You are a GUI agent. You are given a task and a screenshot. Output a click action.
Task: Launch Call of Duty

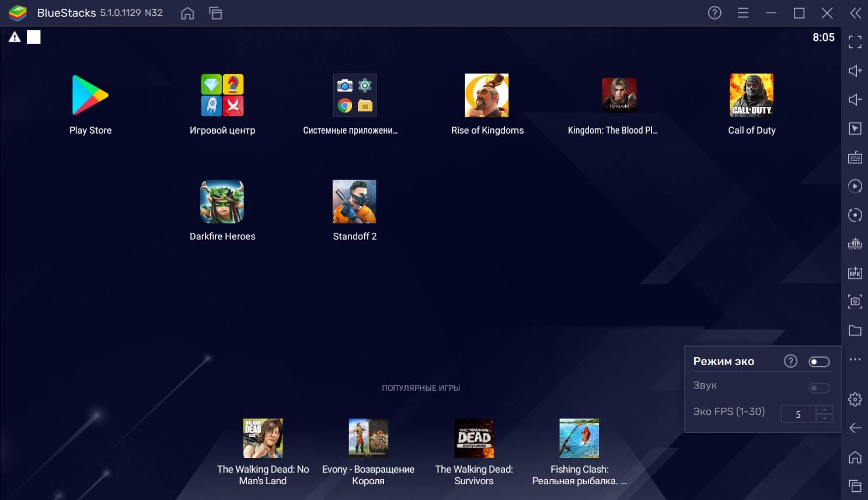coord(751,95)
